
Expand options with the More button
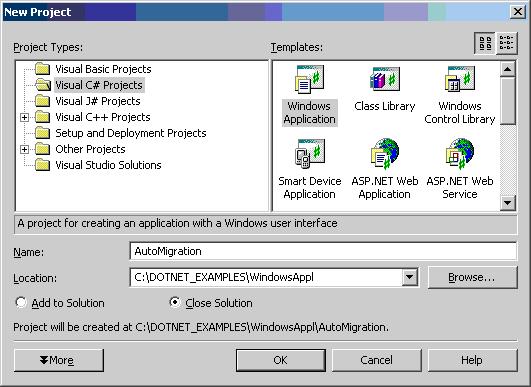coord(59,360)
